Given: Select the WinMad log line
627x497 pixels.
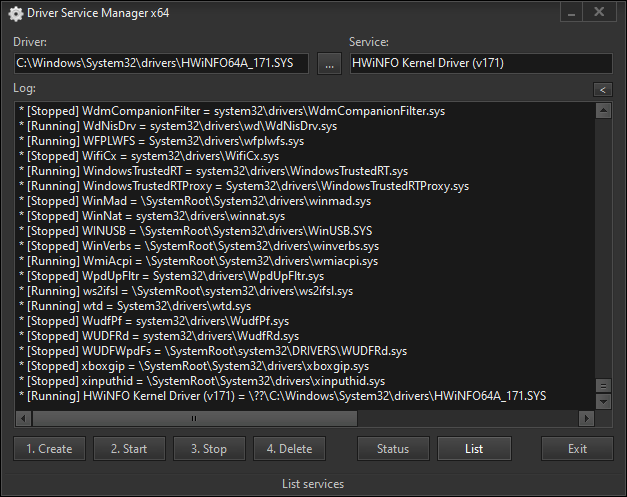Looking at the screenshot, I should click(x=195, y=201).
